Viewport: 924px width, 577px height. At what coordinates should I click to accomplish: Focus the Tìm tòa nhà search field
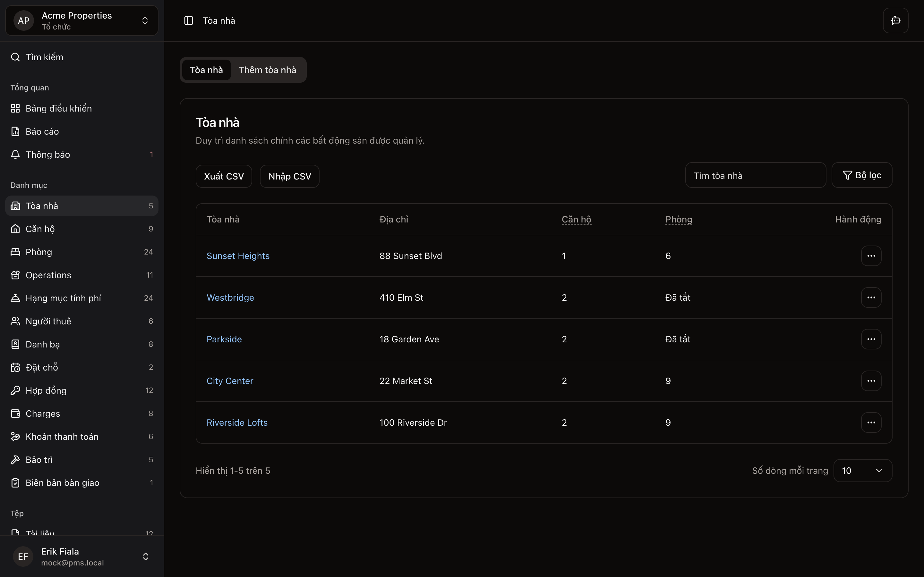coord(755,176)
